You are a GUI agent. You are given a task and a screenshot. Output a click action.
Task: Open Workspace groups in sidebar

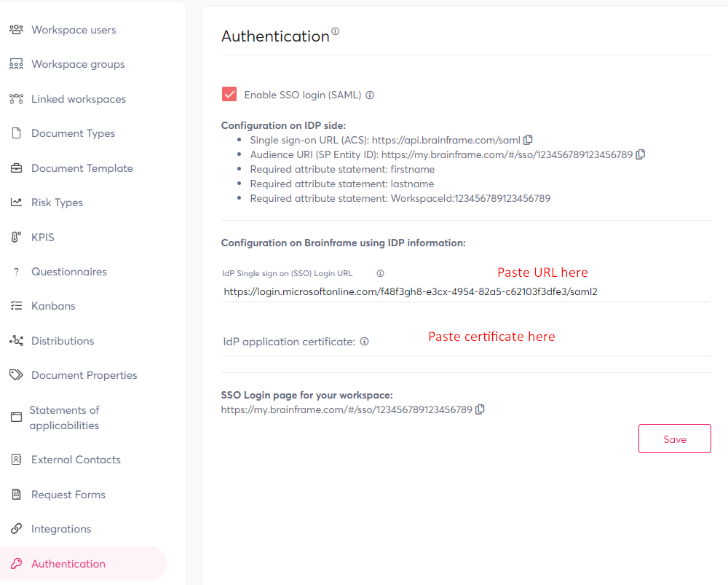pyautogui.click(x=78, y=64)
